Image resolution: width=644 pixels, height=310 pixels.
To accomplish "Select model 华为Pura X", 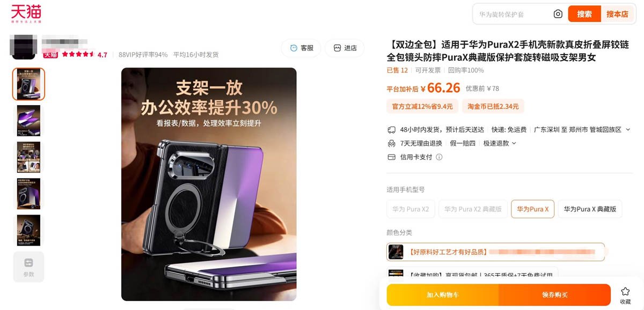I will click(x=532, y=209).
